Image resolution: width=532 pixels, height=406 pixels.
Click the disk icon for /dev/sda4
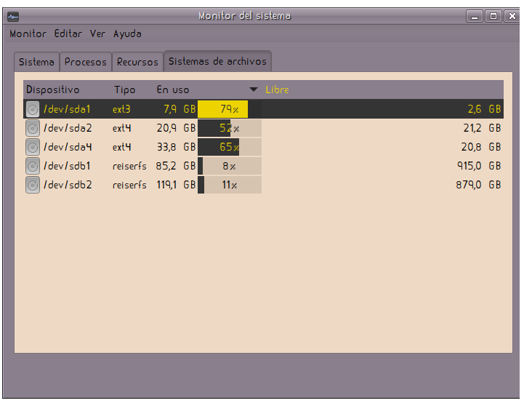[33, 148]
